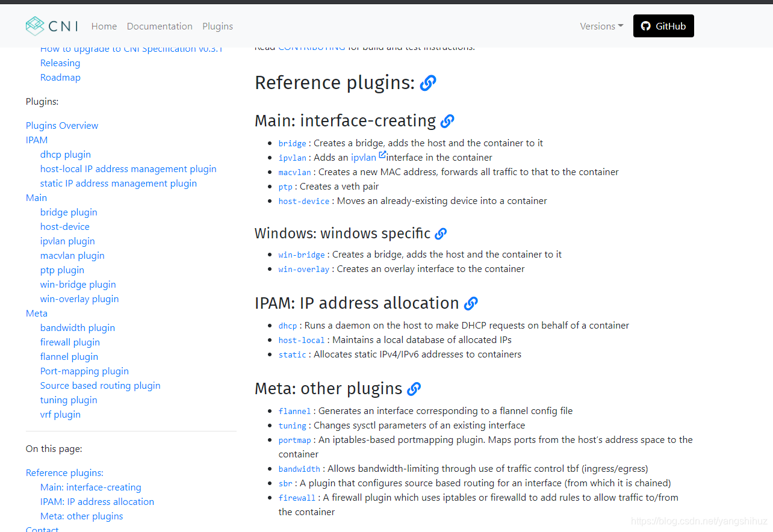
Task: Open Source based routing plugin link
Action: click(x=101, y=385)
